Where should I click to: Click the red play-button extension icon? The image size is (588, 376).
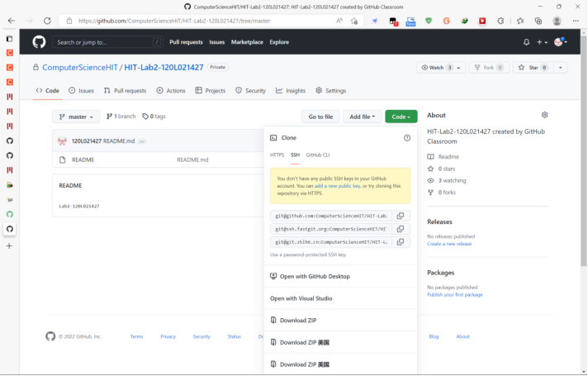pos(482,21)
